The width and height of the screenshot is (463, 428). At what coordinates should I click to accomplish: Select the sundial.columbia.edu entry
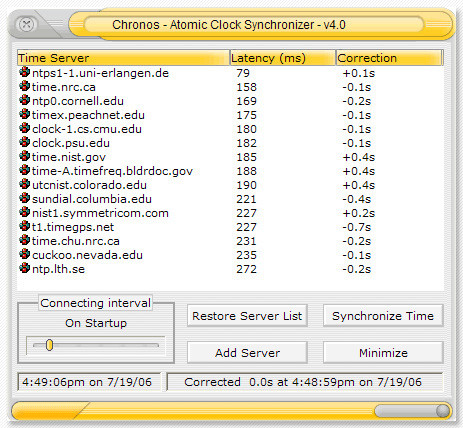[x=92, y=199]
